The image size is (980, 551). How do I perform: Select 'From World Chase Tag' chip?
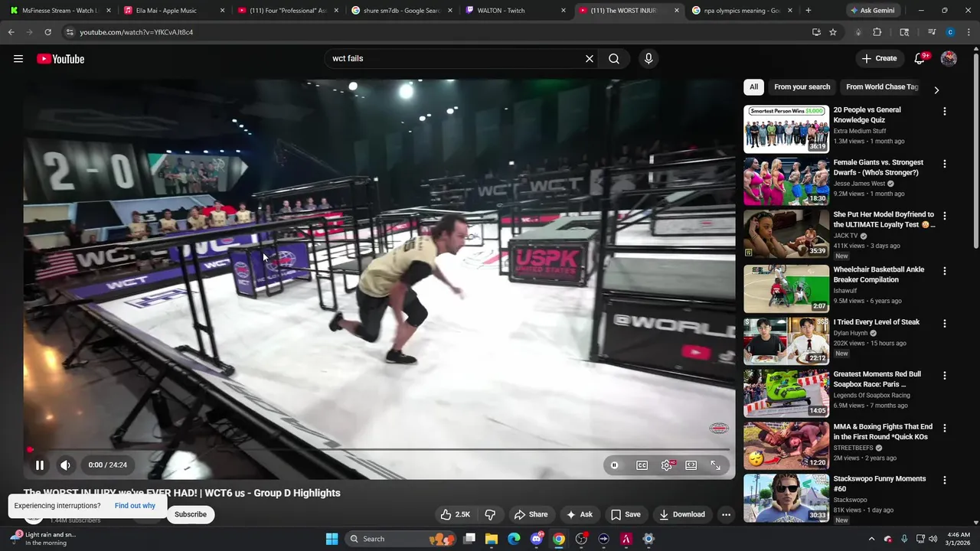(x=881, y=87)
